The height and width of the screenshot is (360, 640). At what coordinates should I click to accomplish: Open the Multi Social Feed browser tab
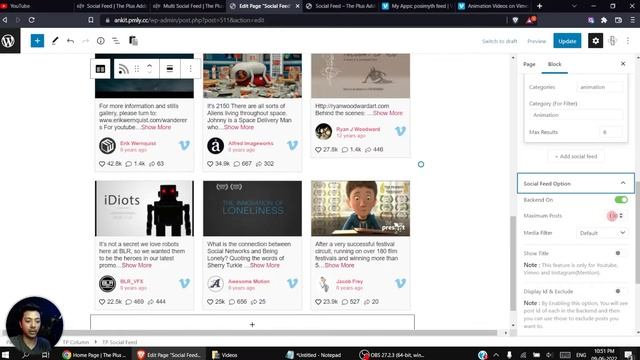pos(188,6)
